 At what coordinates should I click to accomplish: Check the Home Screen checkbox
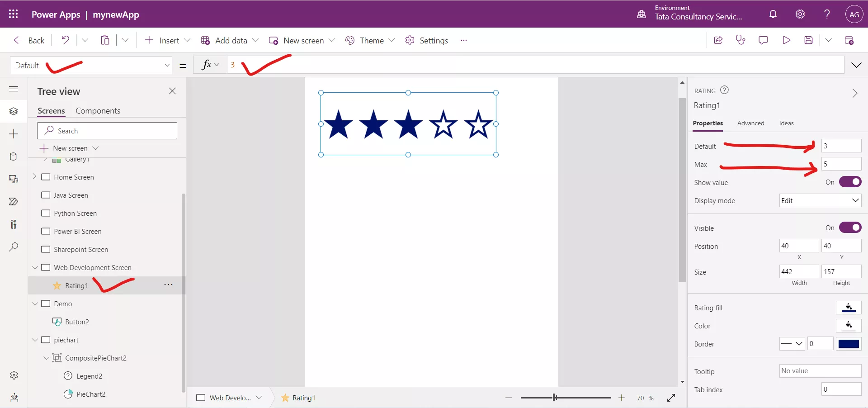[45, 177]
